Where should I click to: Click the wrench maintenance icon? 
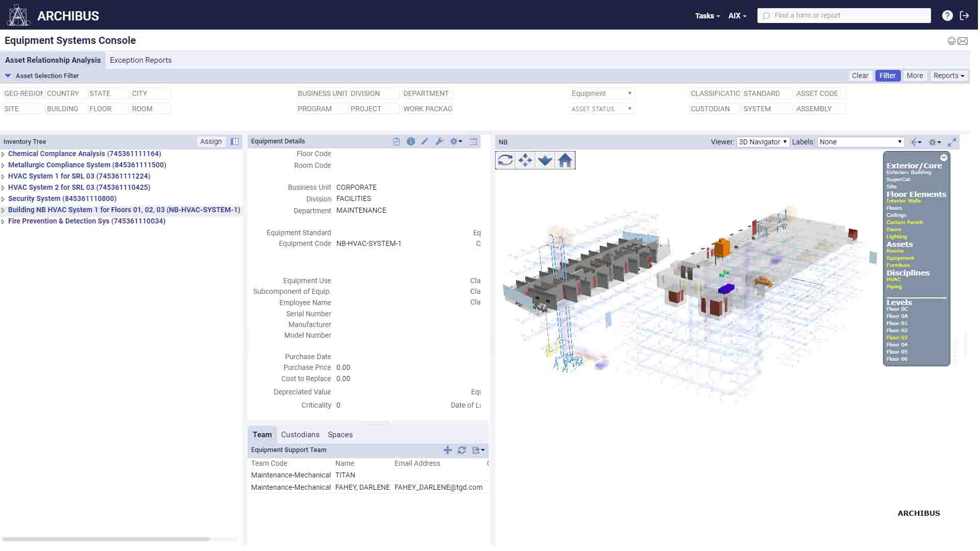pos(439,141)
